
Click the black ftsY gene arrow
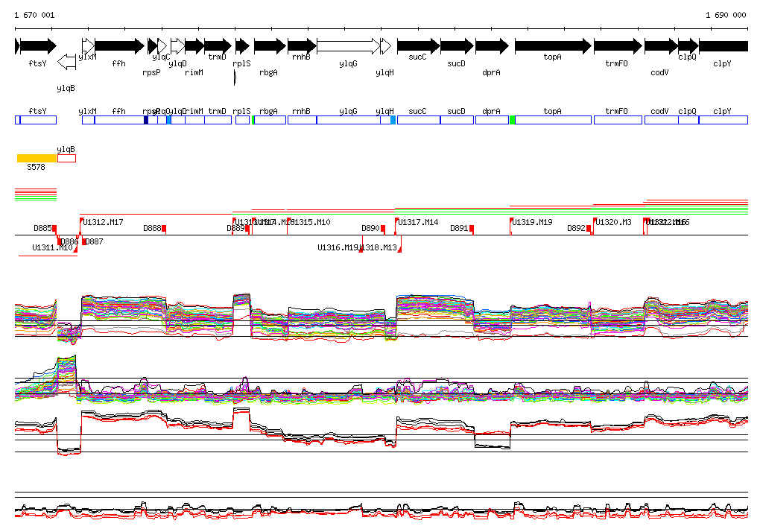[x=39, y=46]
